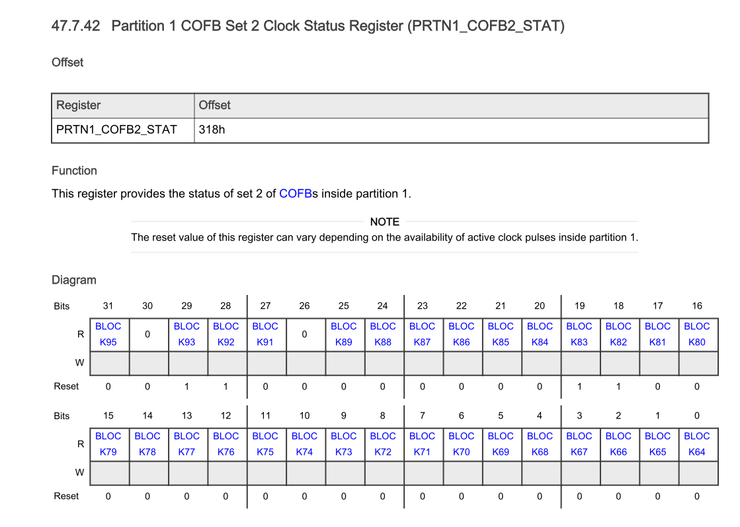Click the BLOCK79 bit field link

coord(108,444)
